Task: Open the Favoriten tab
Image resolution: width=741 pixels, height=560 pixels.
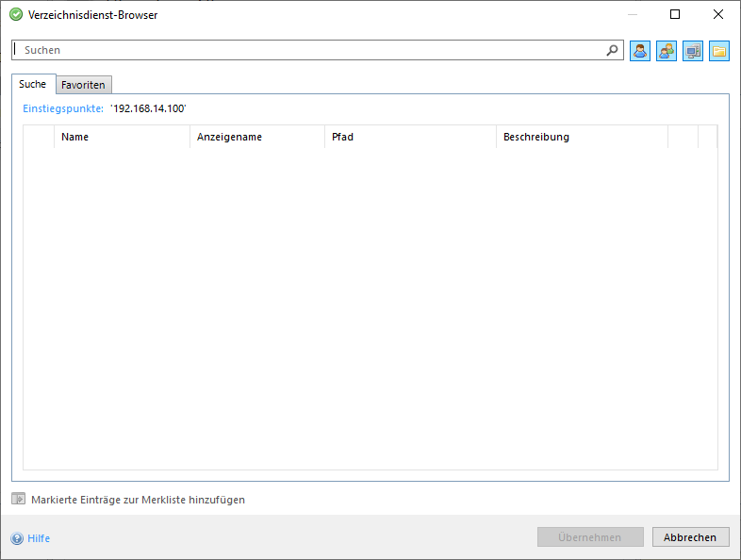Action: click(x=84, y=85)
